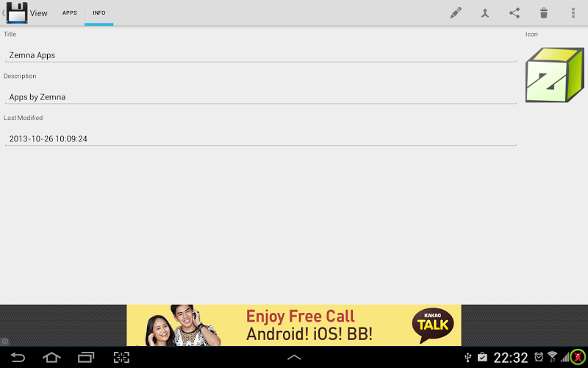Viewport: 588px width, 368px height.
Task: Tap the Last Modified date field
Action: [261, 138]
